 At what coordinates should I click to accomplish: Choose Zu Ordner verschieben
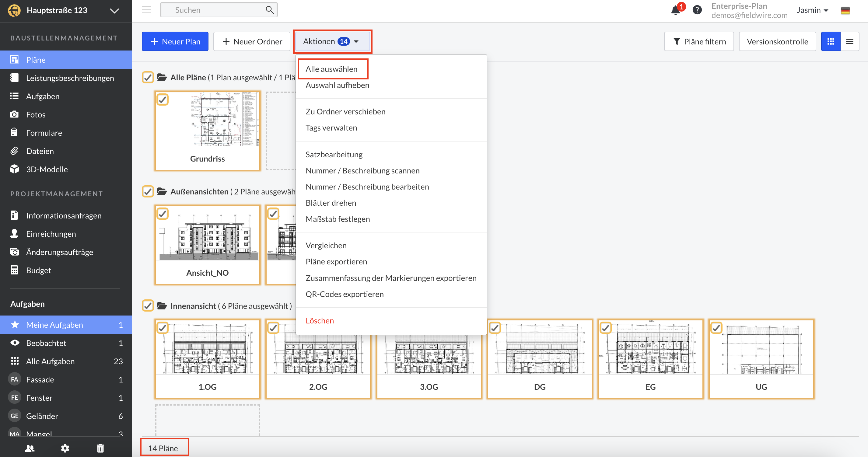(x=345, y=111)
